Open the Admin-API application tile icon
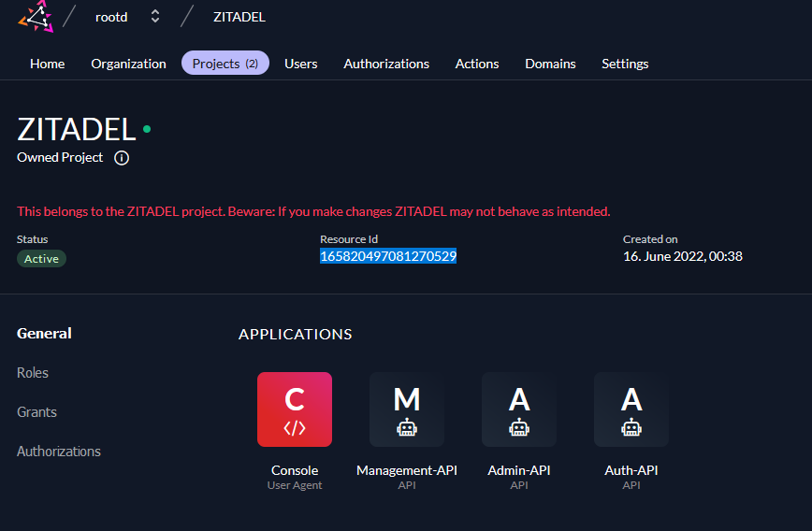The width and height of the screenshot is (812, 531). click(x=519, y=409)
